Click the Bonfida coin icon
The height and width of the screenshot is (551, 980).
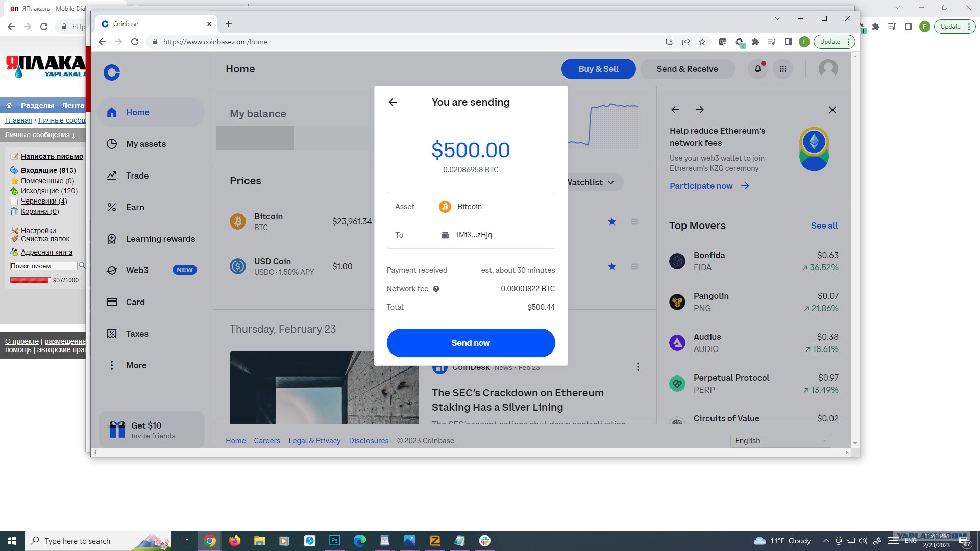pyautogui.click(x=677, y=261)
